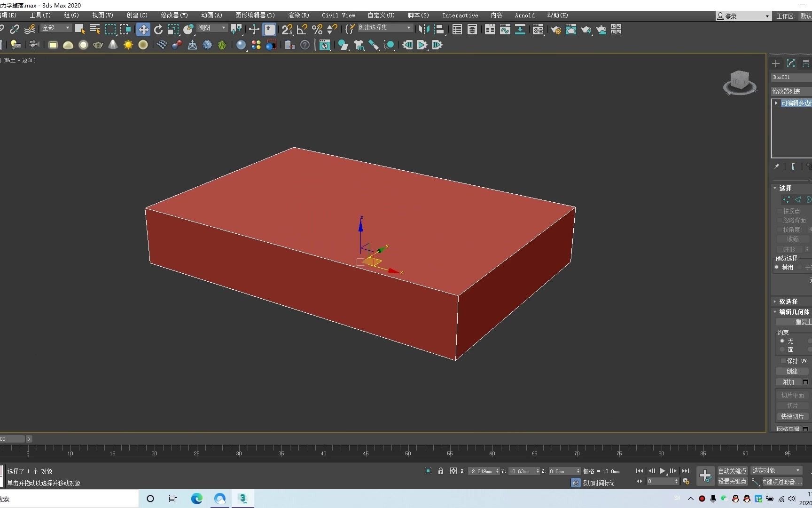This screenshot has height=508, width=812.
Task: Open the 视图 reference coordinate system dropdown
Action: [211, 28]
